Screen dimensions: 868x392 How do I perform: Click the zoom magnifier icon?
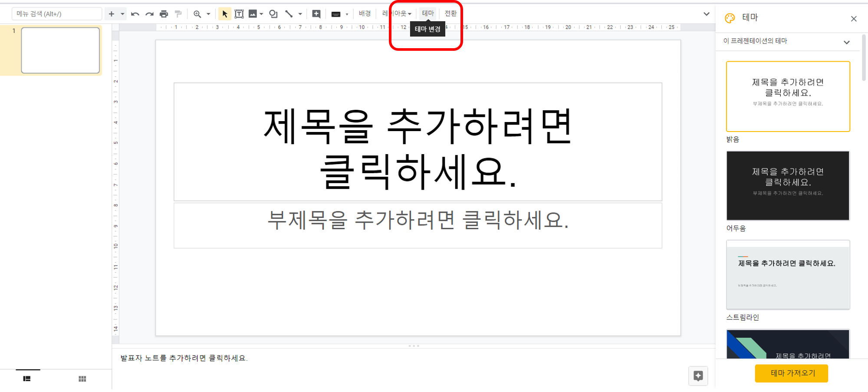(197, 14)
